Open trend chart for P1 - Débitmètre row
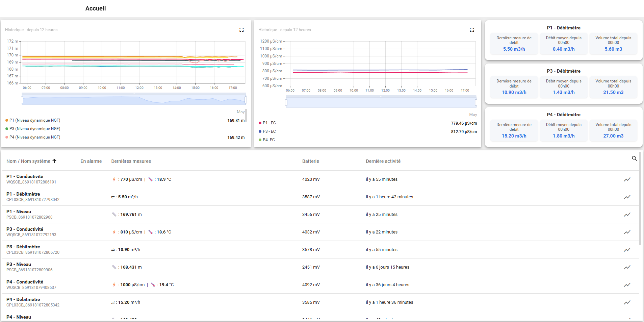 [x=627, y=197]
